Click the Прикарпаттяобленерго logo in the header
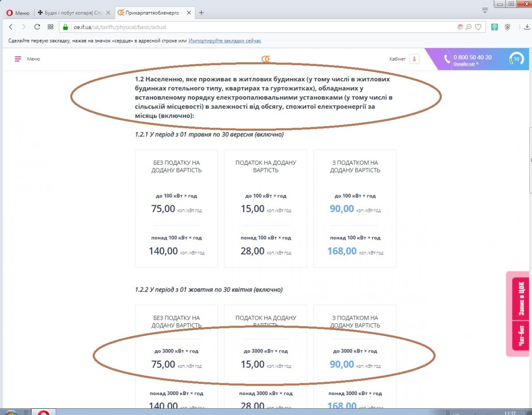The height and width of the screenshot is (415, 532). click(x=266, y=59)
